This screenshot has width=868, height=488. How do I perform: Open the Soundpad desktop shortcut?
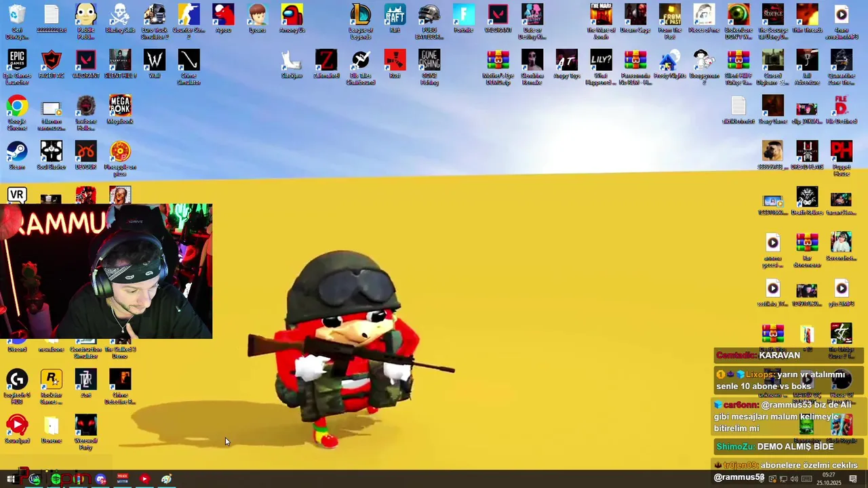pyautogui.click(x=17, y=429)
